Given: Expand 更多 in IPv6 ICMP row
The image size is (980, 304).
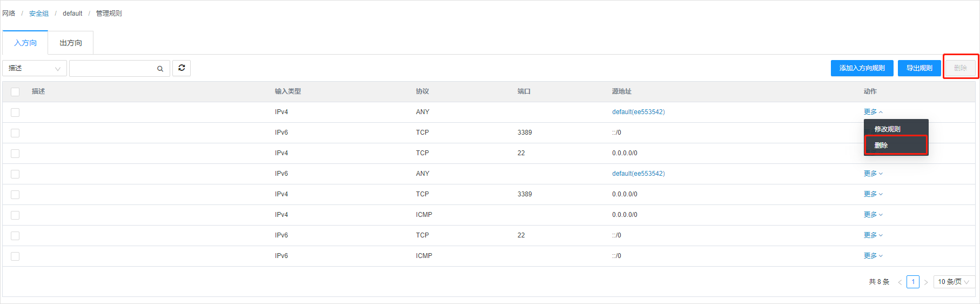Looking at the screenshot, I should click(x=873, y=256).
